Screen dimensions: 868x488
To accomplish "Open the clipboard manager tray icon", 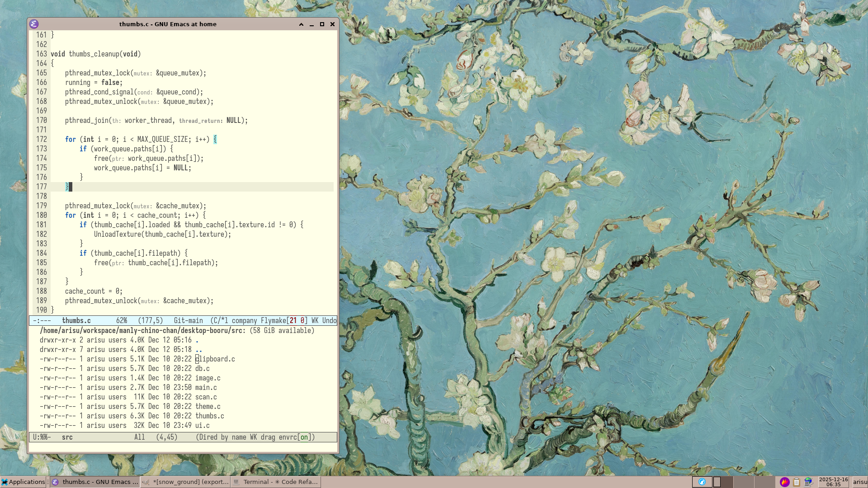I will [796, 482].
